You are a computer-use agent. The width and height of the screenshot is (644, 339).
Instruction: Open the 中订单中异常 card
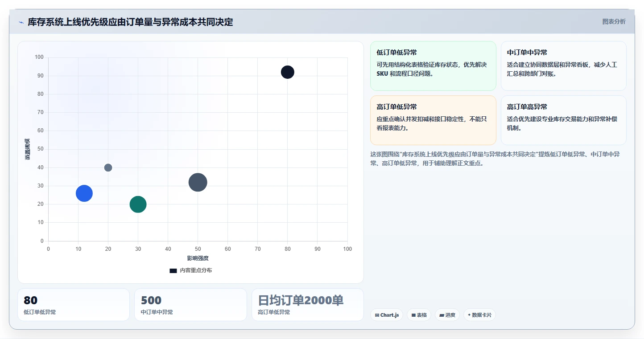pos(564,66)
